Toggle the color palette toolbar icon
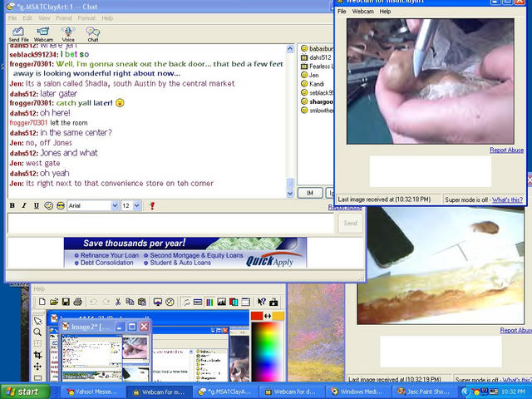The width and height of the screenshot is (532, 399). pyautogui.click(x=209, y=302)
